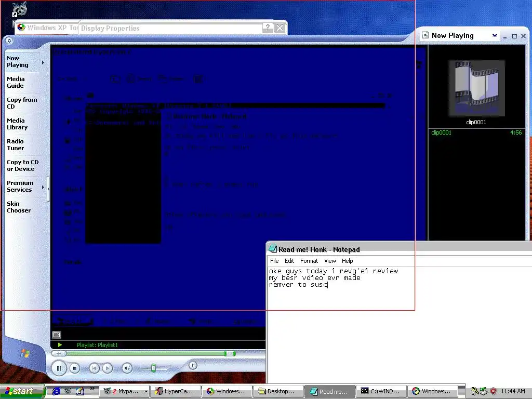Viewport: 532px width, 399px height.
Task: Mute the Media Player volume
Action: pos(127,368)
